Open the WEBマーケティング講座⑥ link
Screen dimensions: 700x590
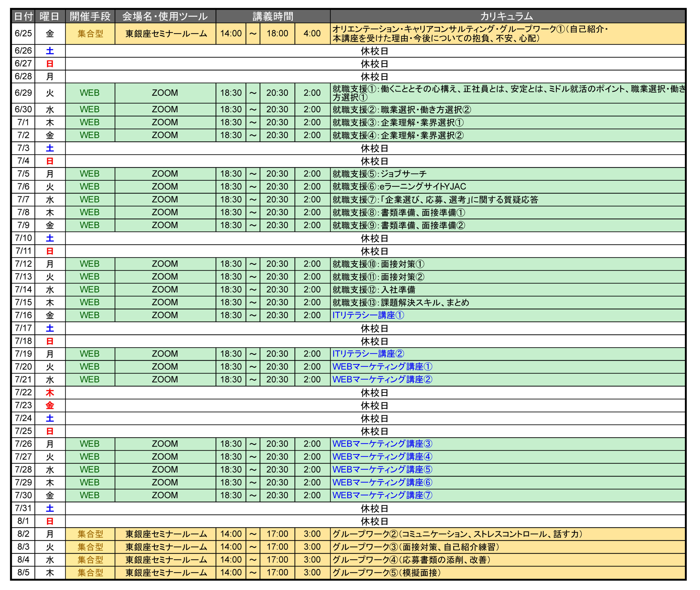pos(382,483)
